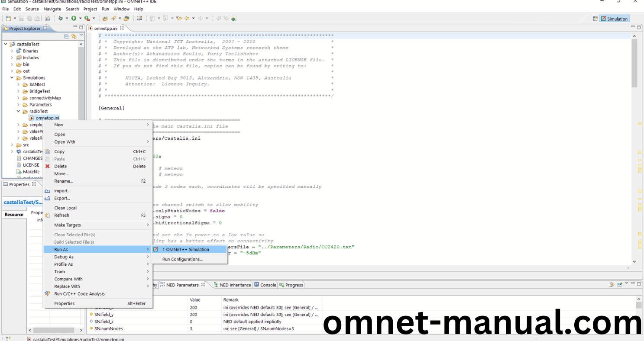
Task: Open the External Tools dropdown arrow
Action: (x=94, y=18)
